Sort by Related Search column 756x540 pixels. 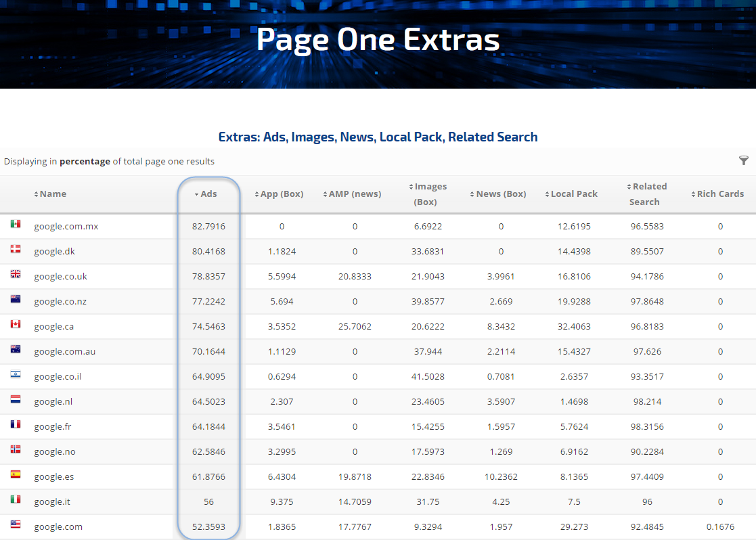(x=646, y=194)
